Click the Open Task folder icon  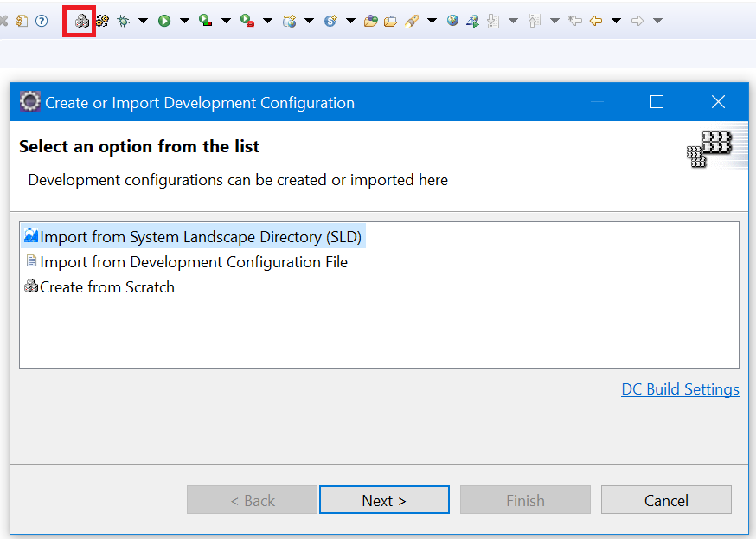coord(390,21)
